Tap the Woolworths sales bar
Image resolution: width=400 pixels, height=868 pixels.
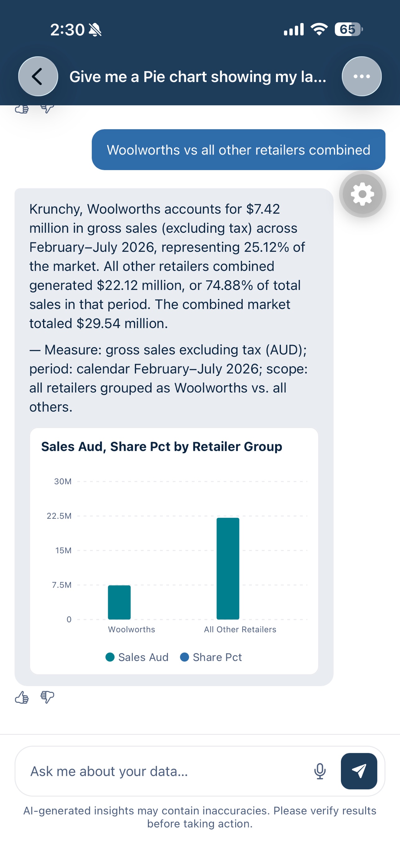point(119,603)
